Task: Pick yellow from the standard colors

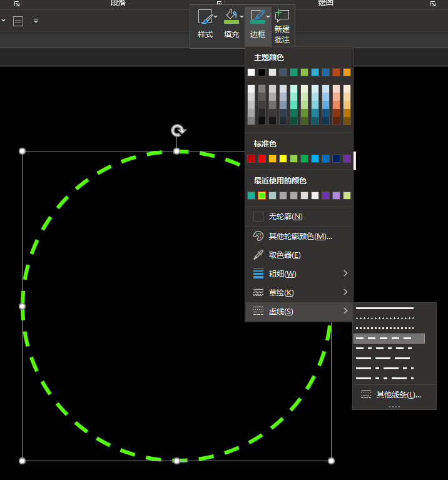Action: (x=283, y=159)
